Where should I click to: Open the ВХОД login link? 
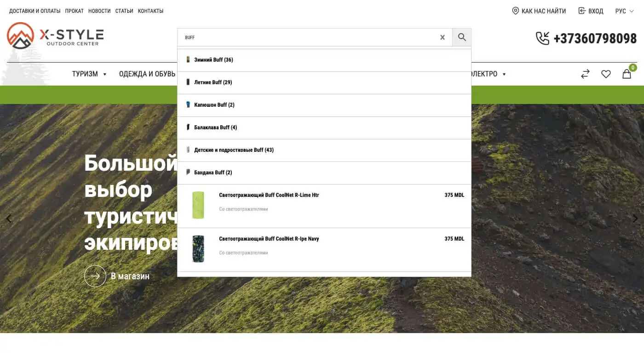pyautogui.click(x=591, y=11)
